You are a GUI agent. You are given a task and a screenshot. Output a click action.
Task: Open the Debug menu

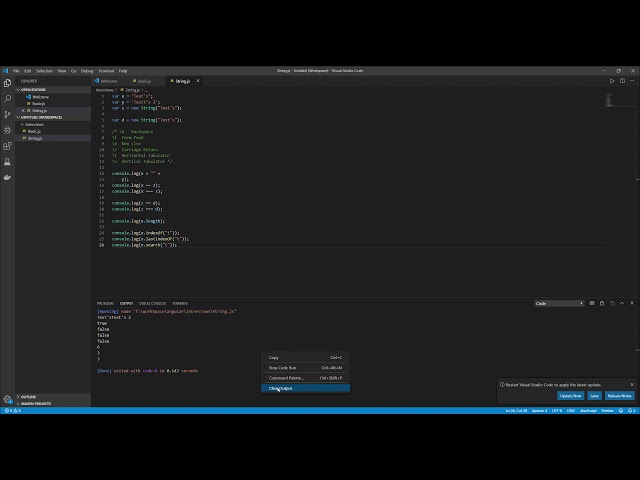[x=87, y=71]
